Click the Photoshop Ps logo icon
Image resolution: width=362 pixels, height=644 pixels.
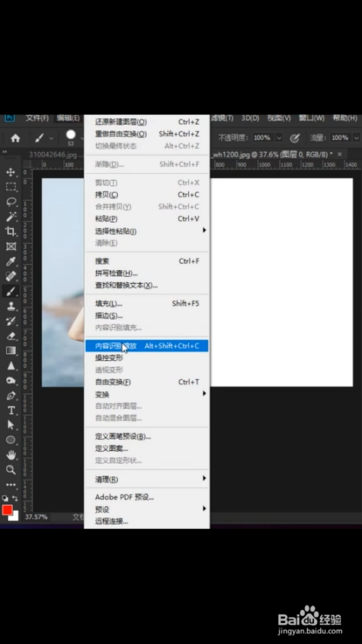click(x=9, y=118)
